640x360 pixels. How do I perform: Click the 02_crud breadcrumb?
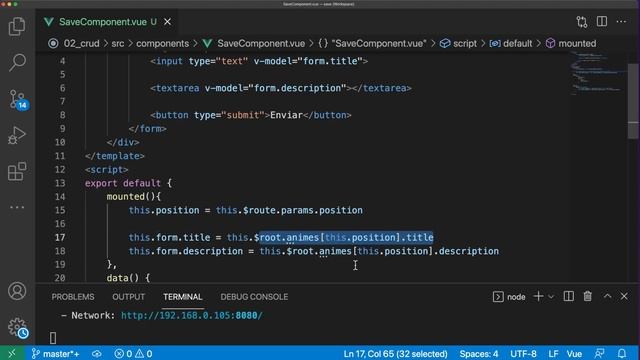(81, 44)
